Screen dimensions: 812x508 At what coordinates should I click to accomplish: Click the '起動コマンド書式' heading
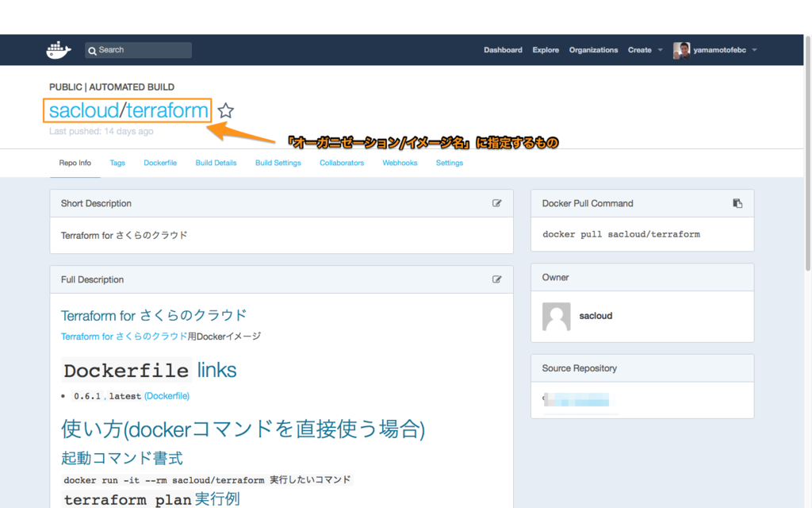click(x=121, y=458)
